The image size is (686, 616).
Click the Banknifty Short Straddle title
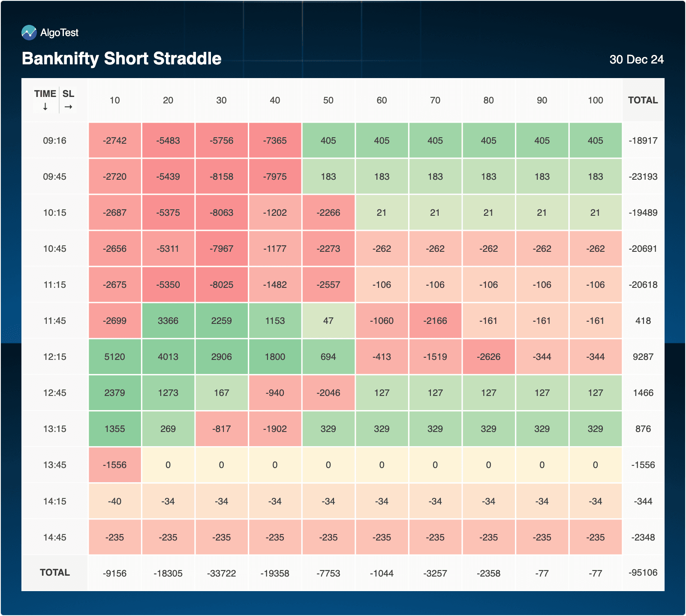tap(122, 59)
